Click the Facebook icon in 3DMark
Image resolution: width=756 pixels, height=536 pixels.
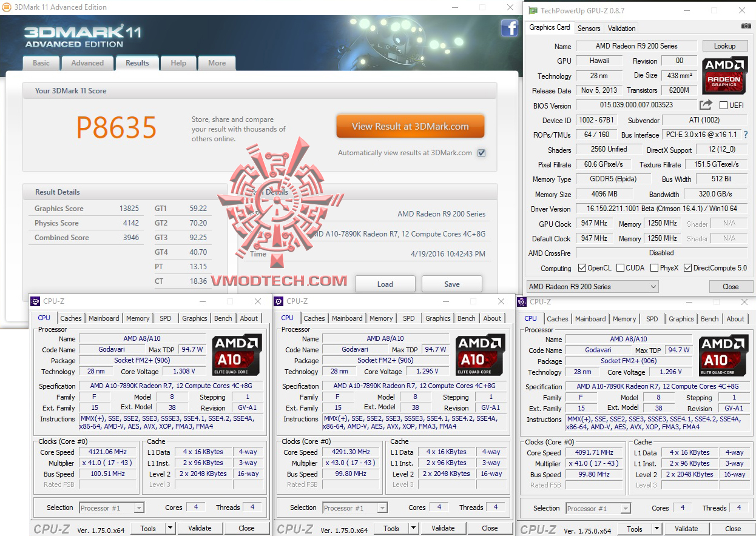(x=509, y=28)
